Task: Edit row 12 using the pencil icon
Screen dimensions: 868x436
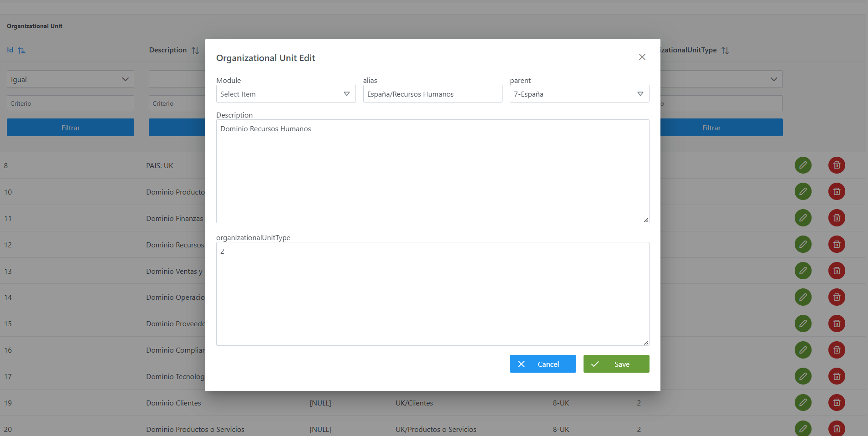Action: tap(803, 244)
